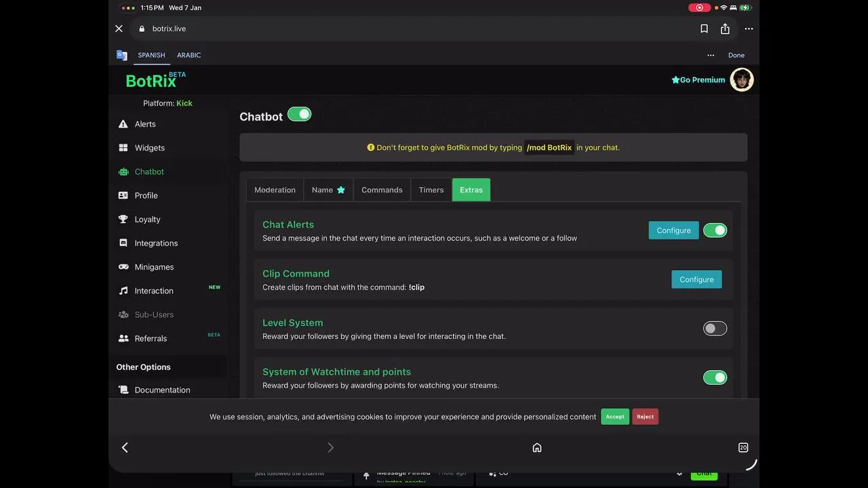The width and height of the screenshot is (868, 488).
Task: Switch to the Timers tab
Action: [431, 190]
